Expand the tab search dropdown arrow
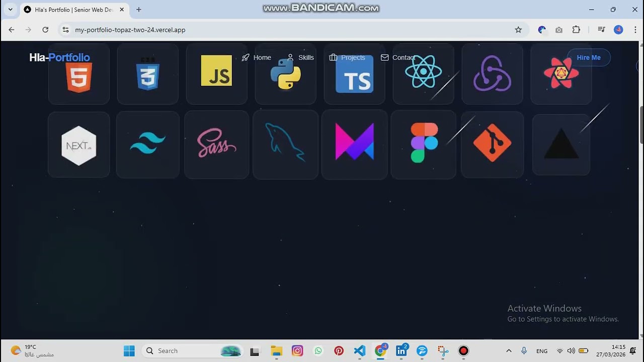Image resolution: width=644 pixels, height=362 pixels. pyautogui.click(x=10, y=10)
